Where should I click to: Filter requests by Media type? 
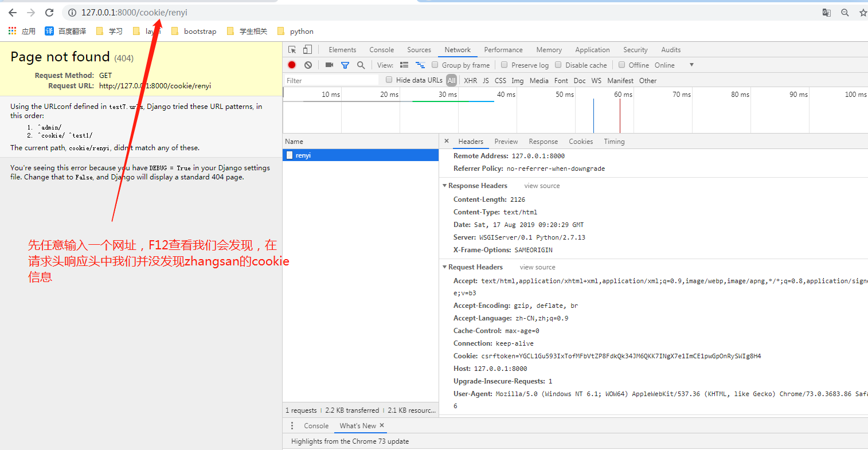[539, 80]
